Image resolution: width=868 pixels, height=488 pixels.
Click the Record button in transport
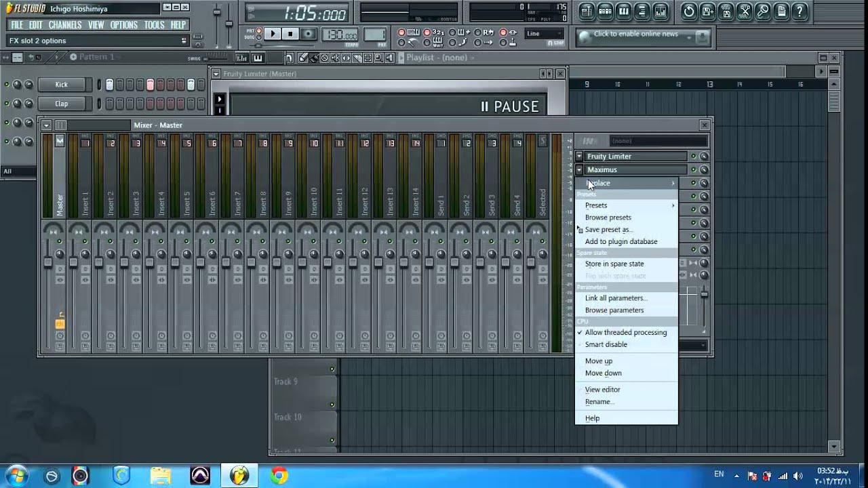(309, 33)
